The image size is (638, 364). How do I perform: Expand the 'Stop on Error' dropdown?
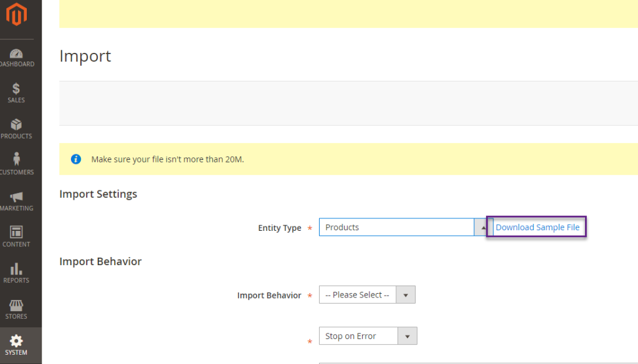click(368, 337)
